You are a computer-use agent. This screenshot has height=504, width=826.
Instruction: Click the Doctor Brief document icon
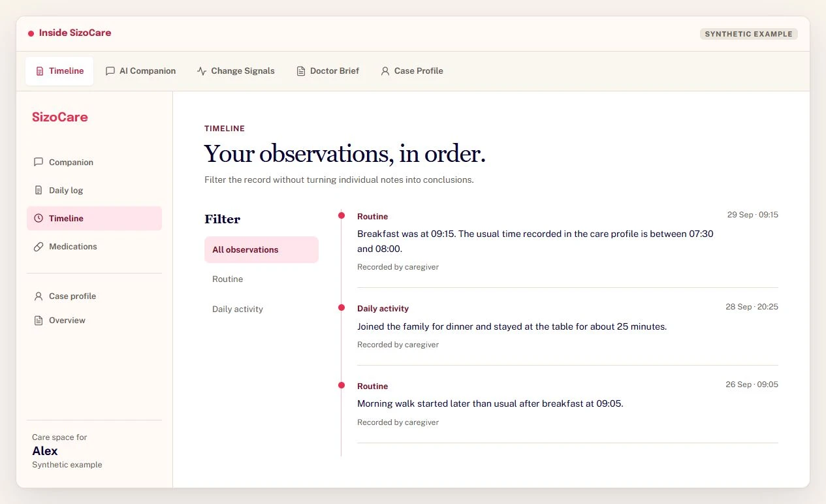pyautogui.click(x=301, y=71)
